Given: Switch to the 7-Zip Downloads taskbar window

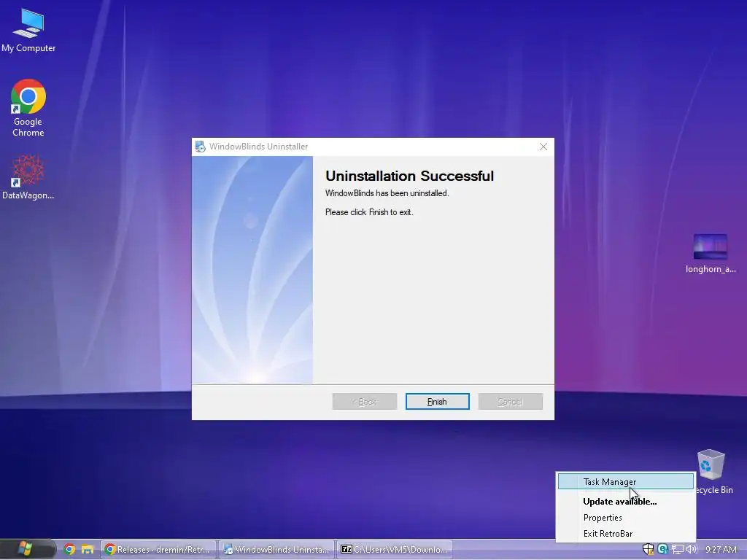Looking at the screenshot, I should [x=395, y=550].
